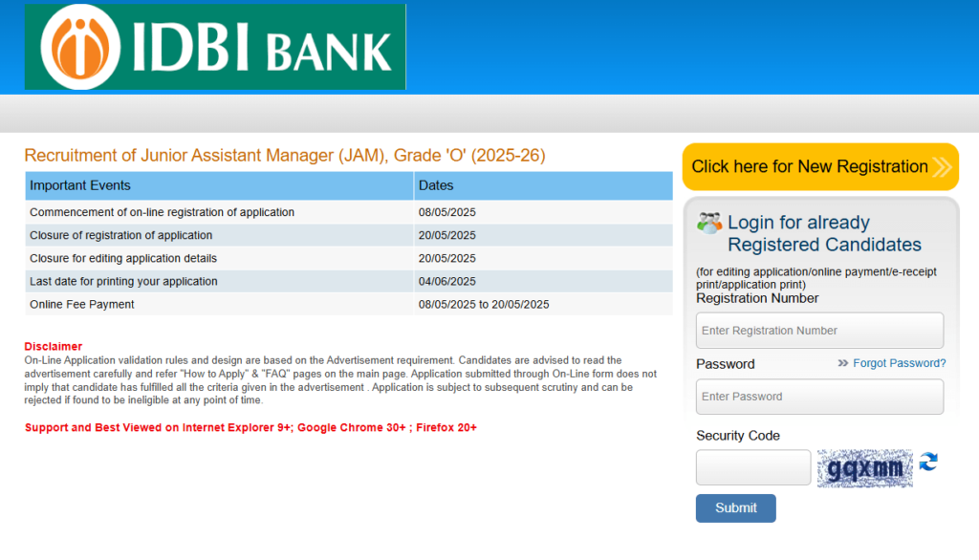Click the 08/05/2025 commencement date
Viewport: 979px width, 560px height.
tap(447, 212)
